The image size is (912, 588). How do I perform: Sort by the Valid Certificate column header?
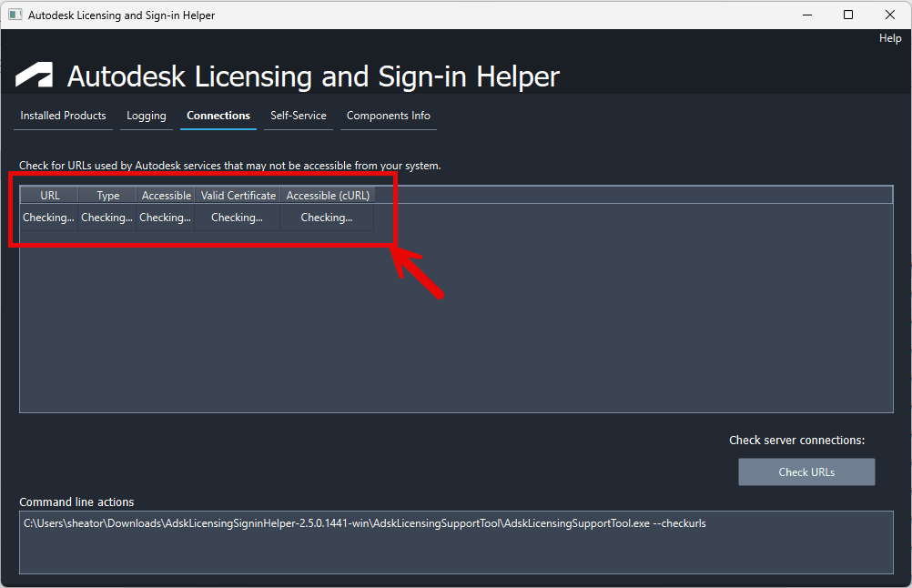pyautogui.click(x=238, y=196)
